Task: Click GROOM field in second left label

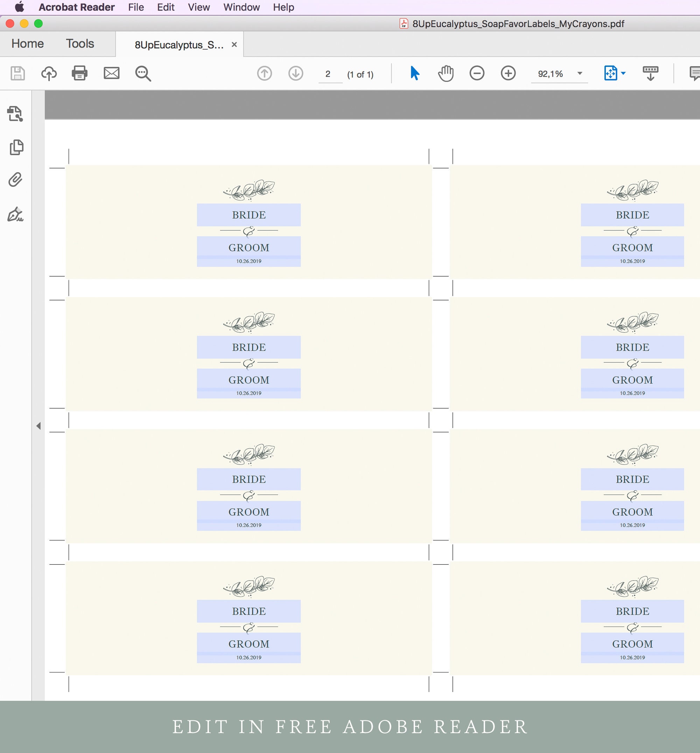Action: click(x=249, y=380)
